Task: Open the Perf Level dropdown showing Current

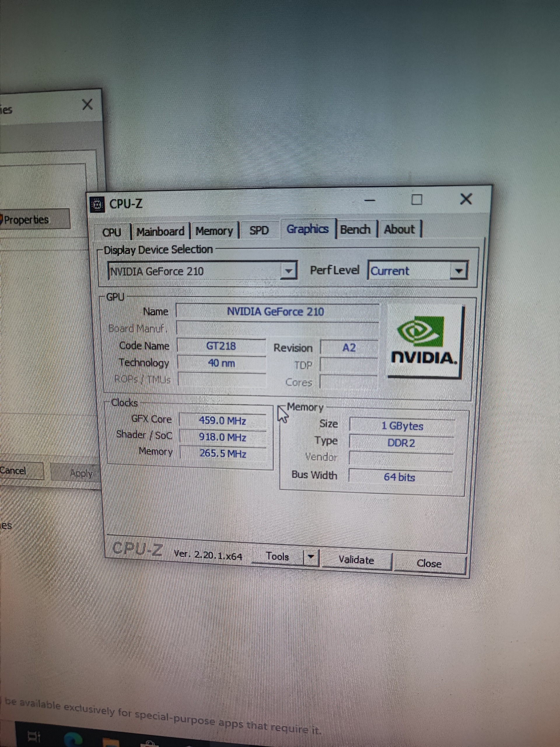Action: click(x=418, y=270)
